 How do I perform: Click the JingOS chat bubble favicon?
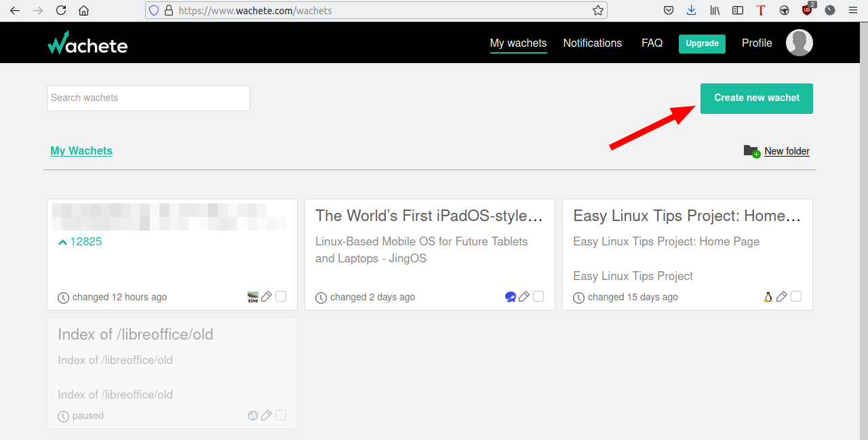coord(511,296)
